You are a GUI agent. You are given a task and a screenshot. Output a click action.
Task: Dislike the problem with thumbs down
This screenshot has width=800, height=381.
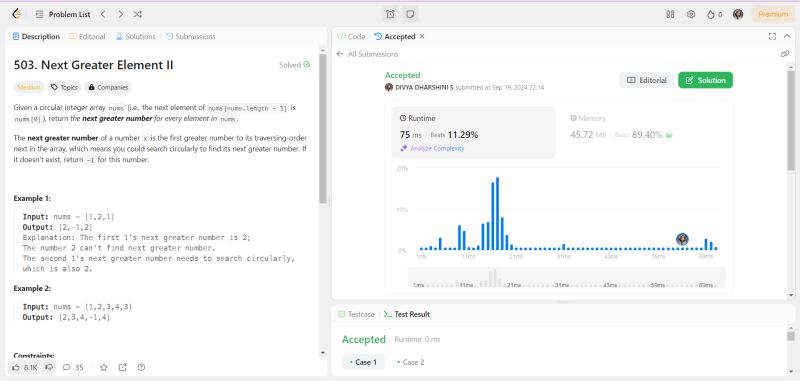click(x=49, y=367)
